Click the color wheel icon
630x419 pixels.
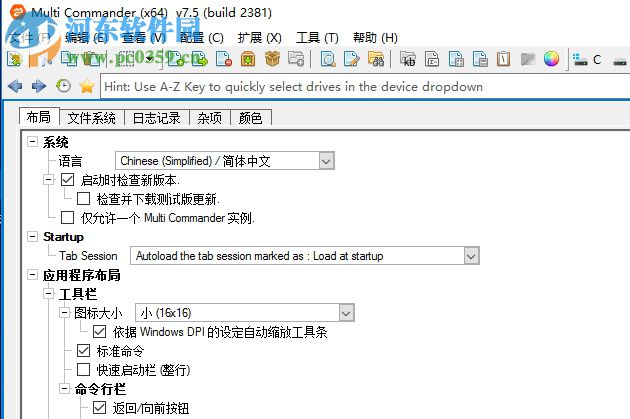coord(551,59)
